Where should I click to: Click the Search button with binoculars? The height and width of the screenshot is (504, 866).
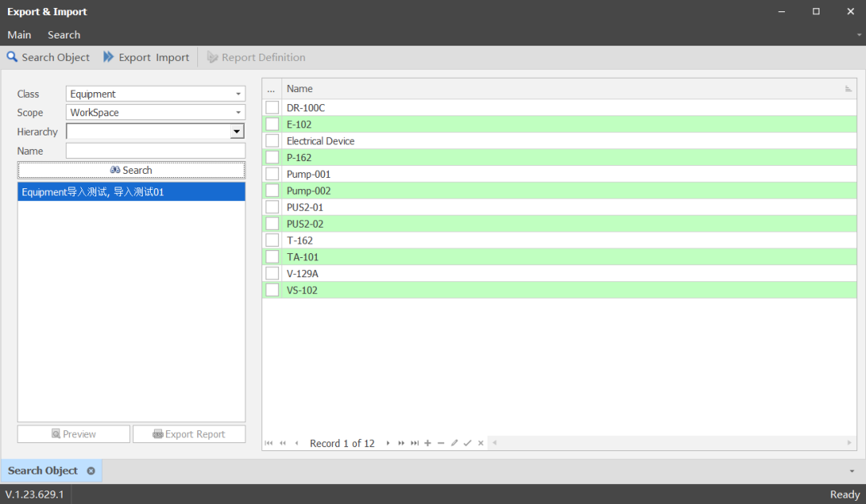(x=132, y=170)
